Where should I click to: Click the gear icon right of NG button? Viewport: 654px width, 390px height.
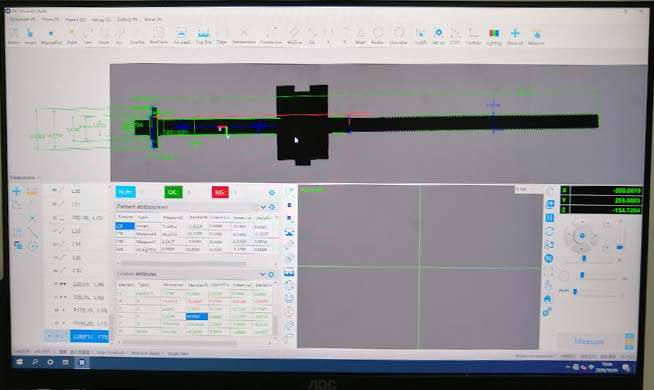pos(272,192)
